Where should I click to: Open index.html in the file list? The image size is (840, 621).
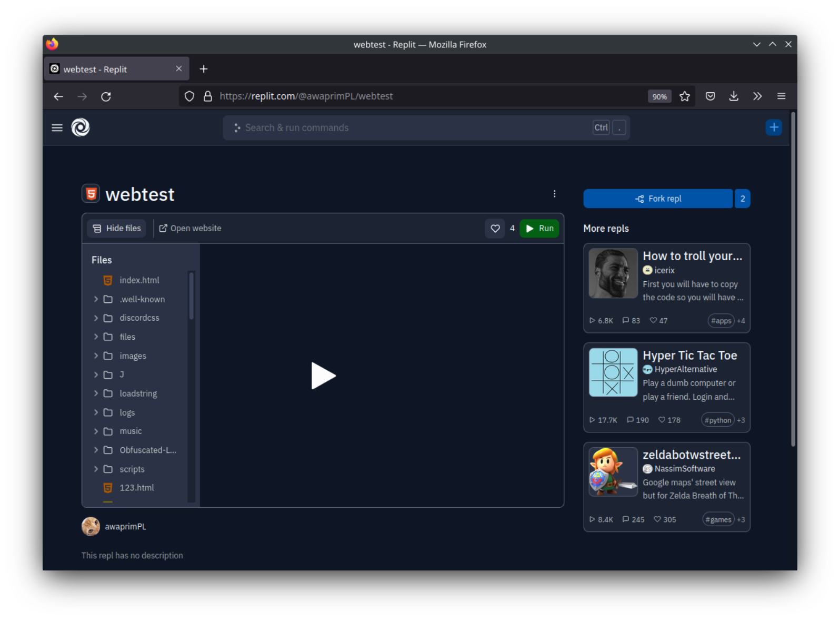coord(139,280)
